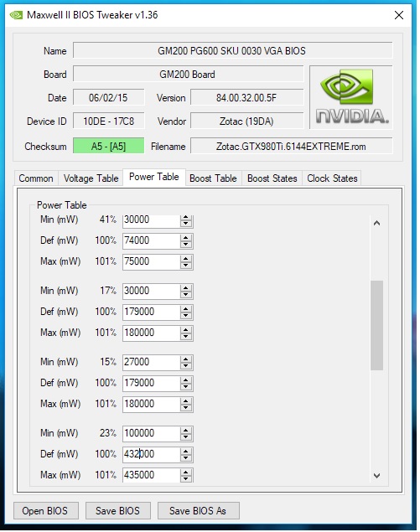Decrease the Def 74000 value with down arrow
The width and height of the screenshot is (420, 532).
point(186,245)
